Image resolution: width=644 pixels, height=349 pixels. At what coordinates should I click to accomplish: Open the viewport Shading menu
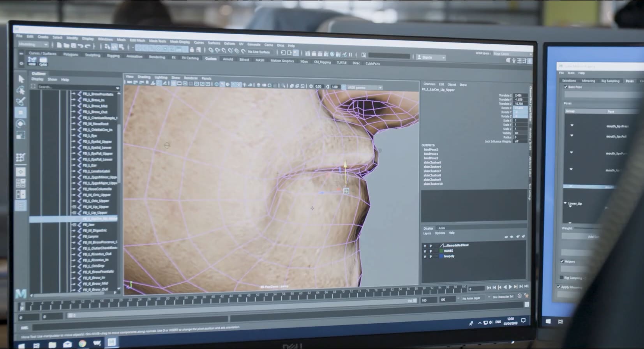click(x=144, y=77)
